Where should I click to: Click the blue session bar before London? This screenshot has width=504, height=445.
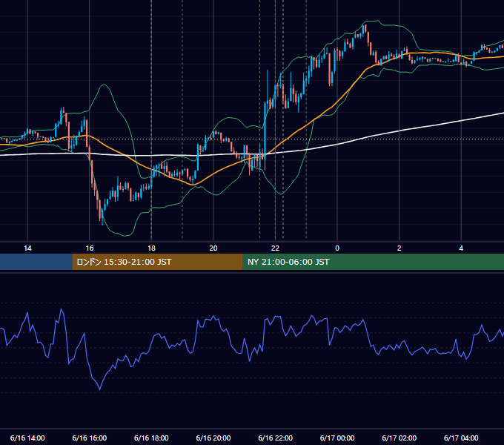(36, 262)
